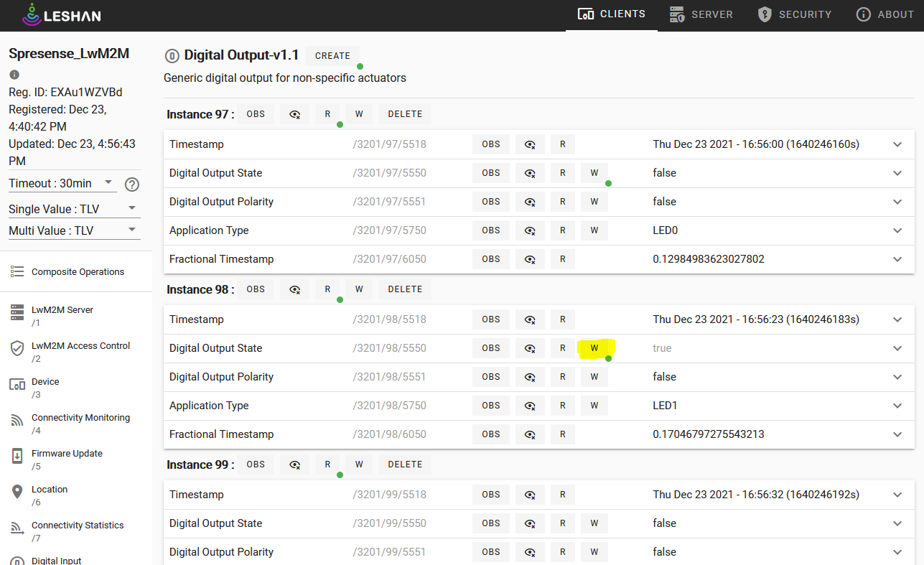This screenshot has width=924, height=565.
Task: Open the Single Value TLV dropdown
Action: 74,209
